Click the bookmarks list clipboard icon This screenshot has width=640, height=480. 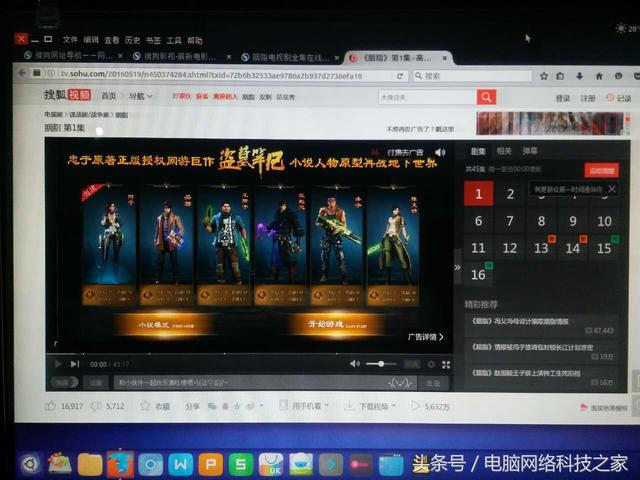coord(561,76)
